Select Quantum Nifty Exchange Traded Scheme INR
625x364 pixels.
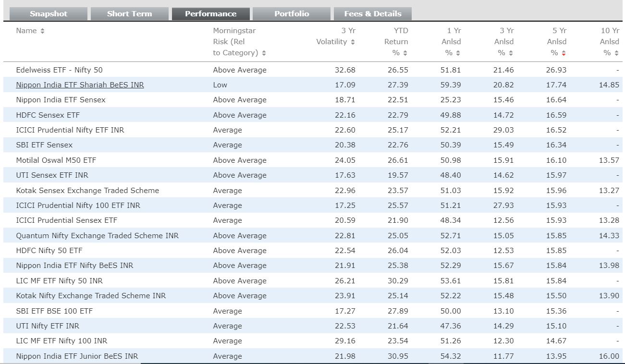pos(97,236)
